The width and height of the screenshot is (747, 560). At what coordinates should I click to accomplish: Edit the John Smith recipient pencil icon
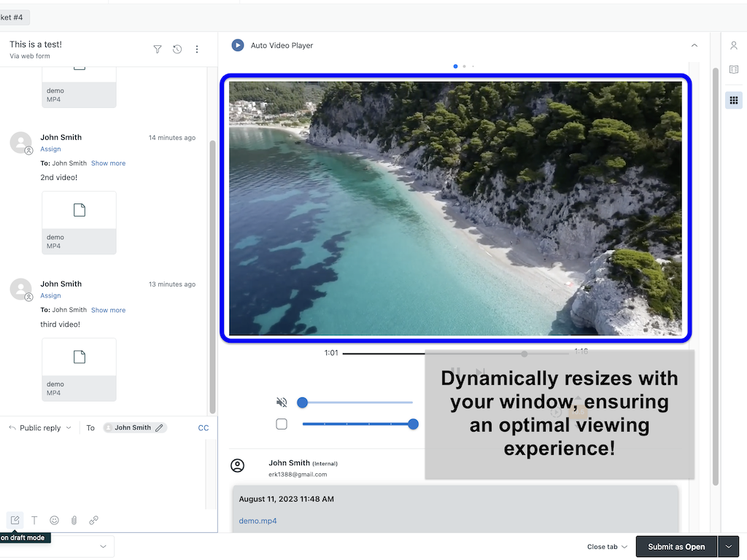click(x=159, y=427)
